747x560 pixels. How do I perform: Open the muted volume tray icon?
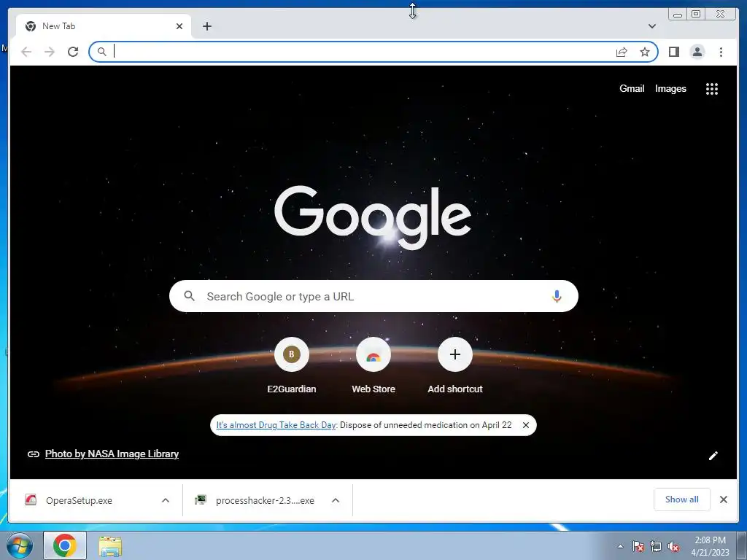(673, 546)
